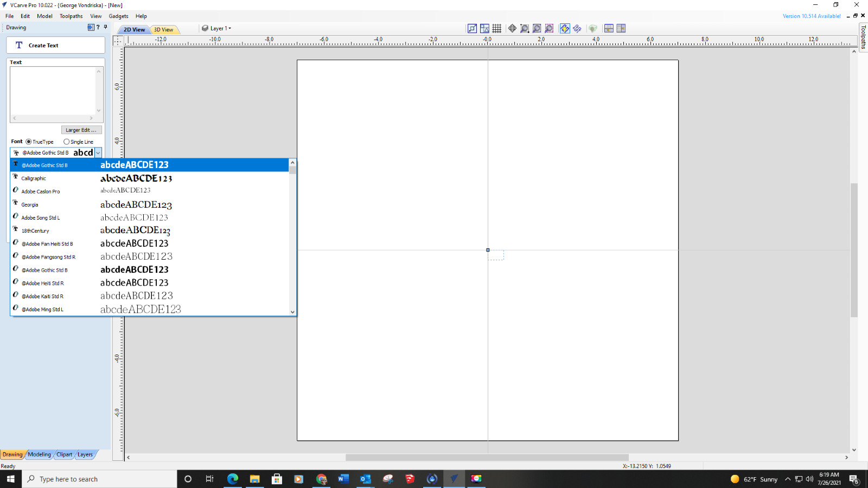Choose Adobe Song Std L font
Image resolution: width=868 pixels, height=488 pixels.
point(150,217)
